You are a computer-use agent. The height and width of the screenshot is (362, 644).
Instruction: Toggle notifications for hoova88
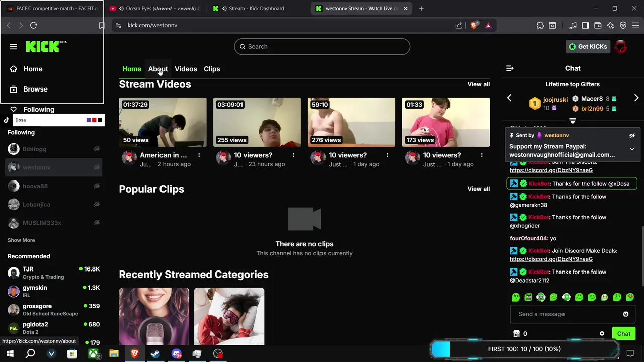coord(96,186)
